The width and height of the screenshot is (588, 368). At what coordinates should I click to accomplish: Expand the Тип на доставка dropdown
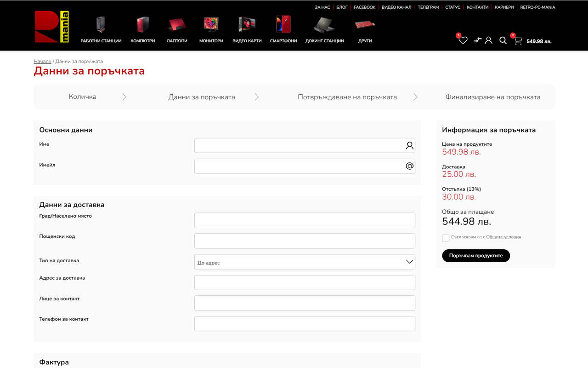[x=305, y=262]
